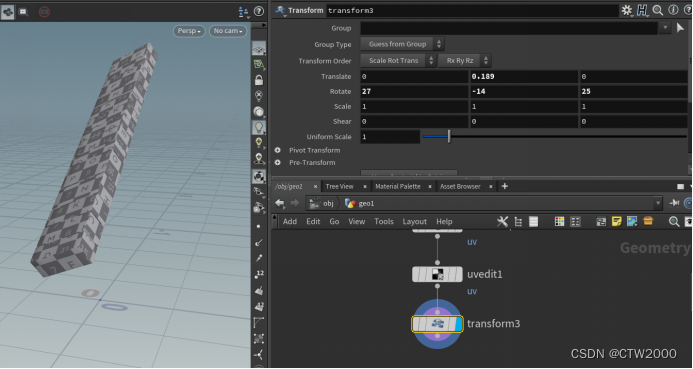This screenshot has width=693, height=369.
Task: Click the node shape grid icon
Action: [x=575, y=221]
